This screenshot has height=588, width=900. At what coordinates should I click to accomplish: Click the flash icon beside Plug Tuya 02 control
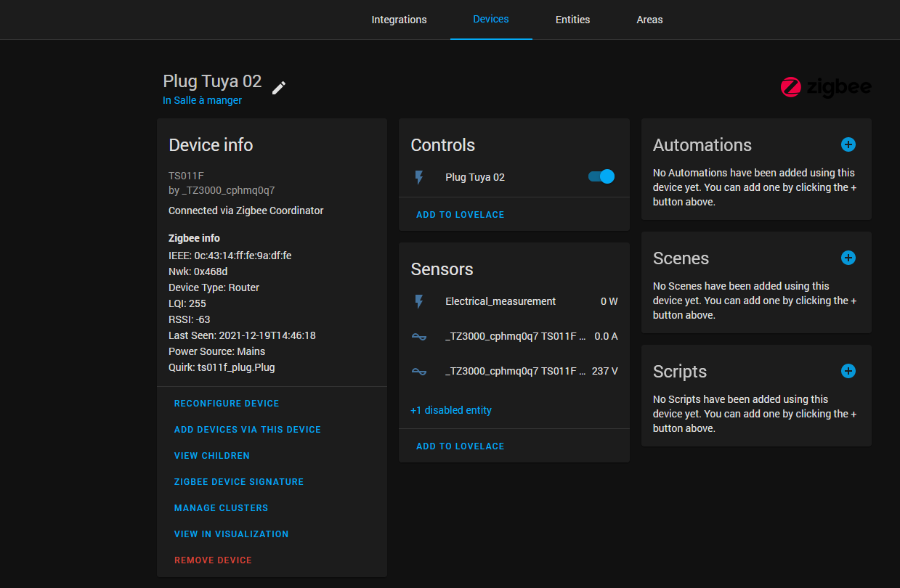coord(419,177)
